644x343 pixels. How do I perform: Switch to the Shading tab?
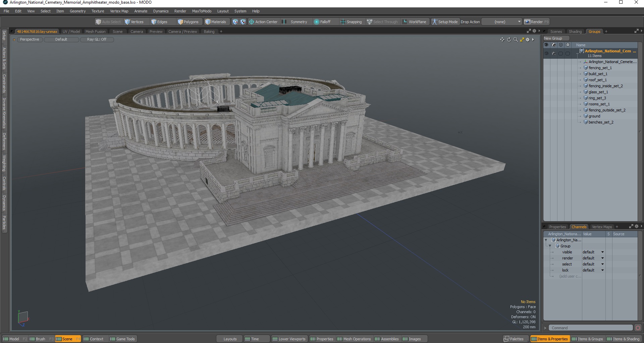pyautogui.click(x=575, y=32)
